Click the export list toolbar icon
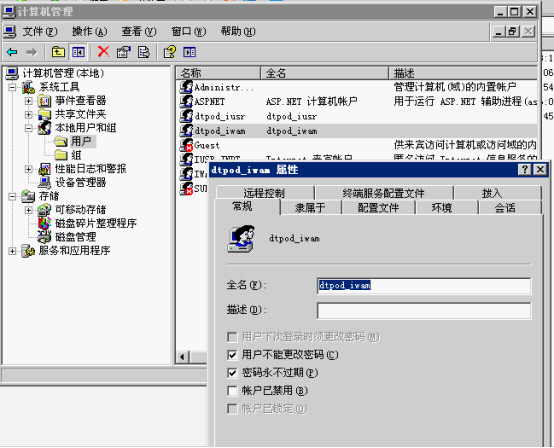This screenshot has width=554, height=448. (x=143, y=52)
